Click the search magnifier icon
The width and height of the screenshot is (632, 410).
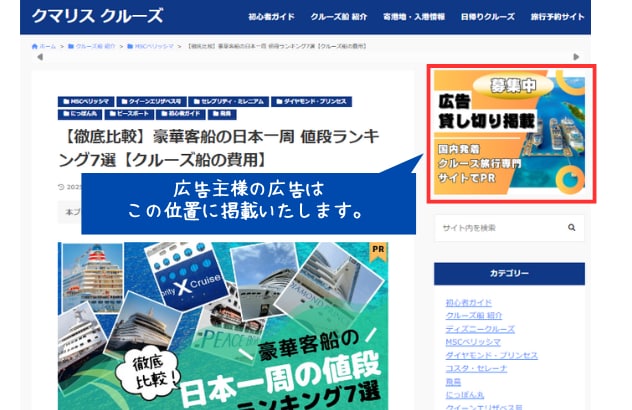click(x=572, y=228)
